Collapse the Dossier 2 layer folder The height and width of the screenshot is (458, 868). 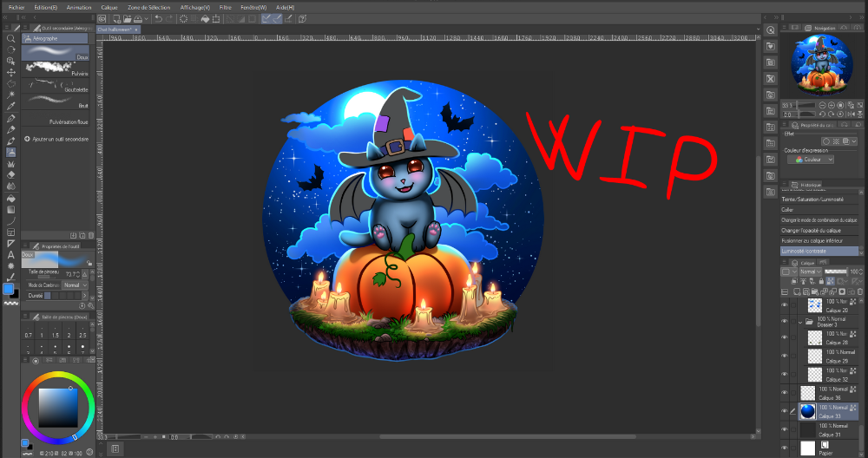pos(800,321)
